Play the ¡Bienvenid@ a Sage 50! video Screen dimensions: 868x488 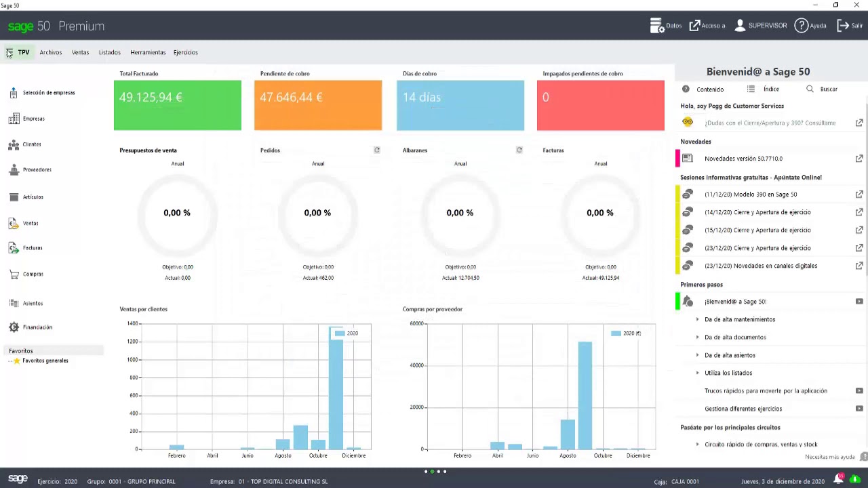(x=859, y=302)
